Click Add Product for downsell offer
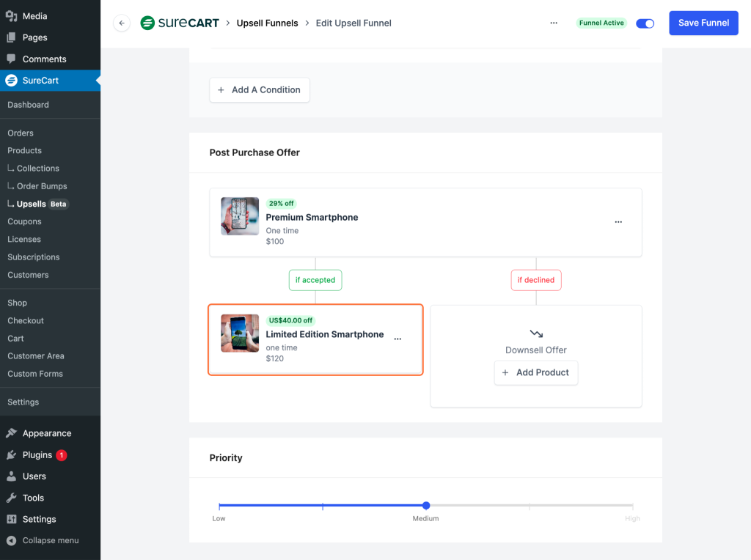Viewport: 751px width, 560px height. pyautogui.click(x=535, y=372)
